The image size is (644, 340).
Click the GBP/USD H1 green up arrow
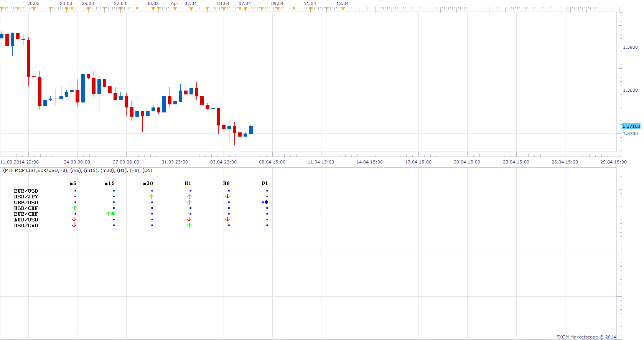point(189,202)
